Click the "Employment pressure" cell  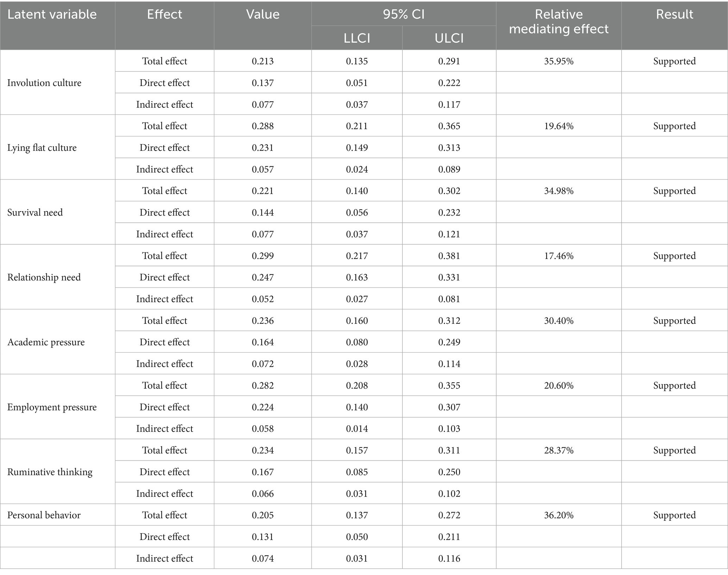pos(52,407)
